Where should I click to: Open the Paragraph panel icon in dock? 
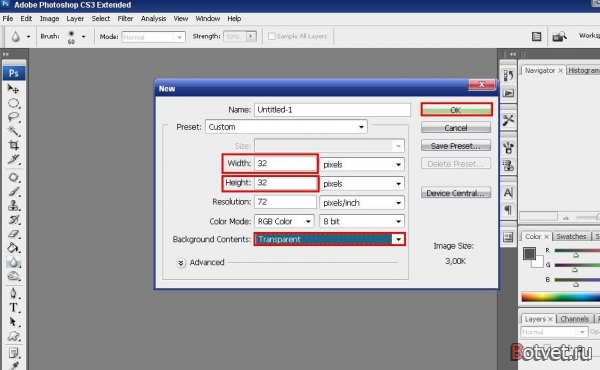(x=508, y=210)
